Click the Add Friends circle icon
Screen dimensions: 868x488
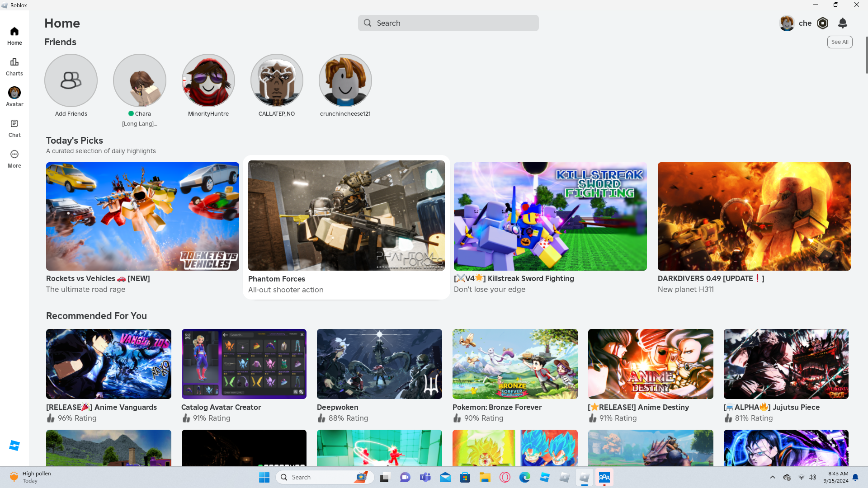click(x=71, y=80)
